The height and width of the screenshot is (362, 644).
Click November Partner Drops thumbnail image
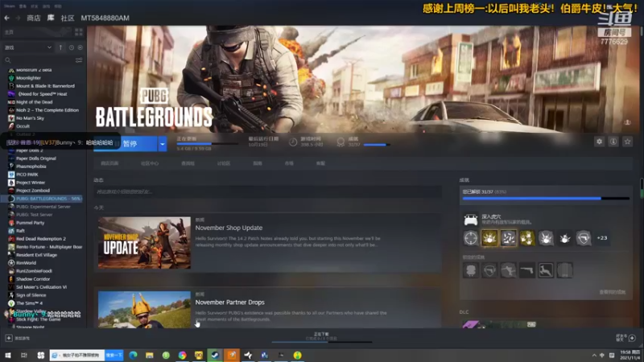(x=144, y=310)
